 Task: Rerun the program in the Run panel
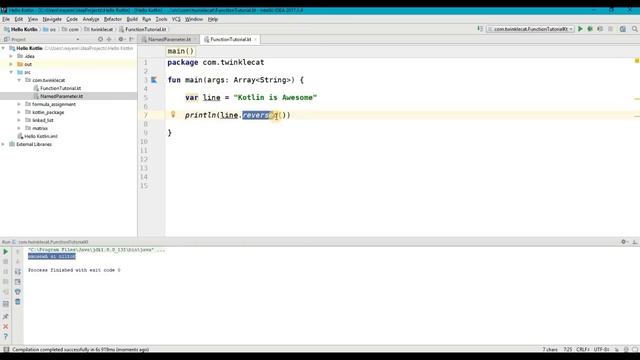click(6, 252)
